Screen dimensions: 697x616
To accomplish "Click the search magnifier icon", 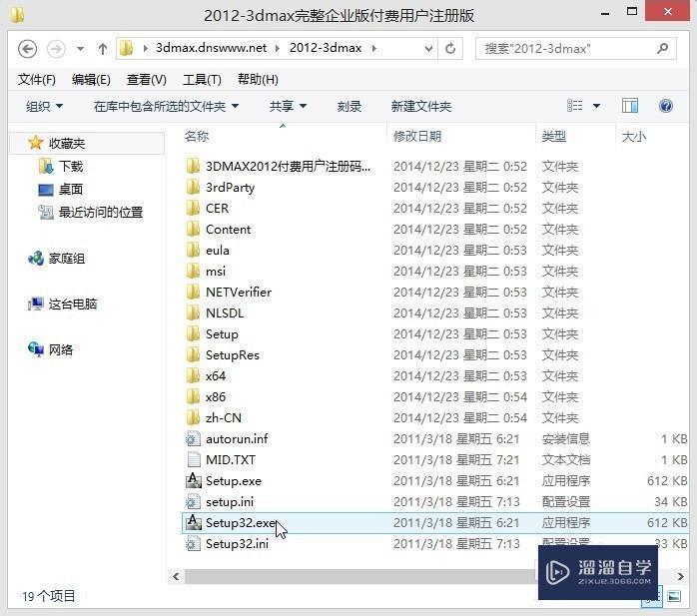I will (x=662, y=48).
